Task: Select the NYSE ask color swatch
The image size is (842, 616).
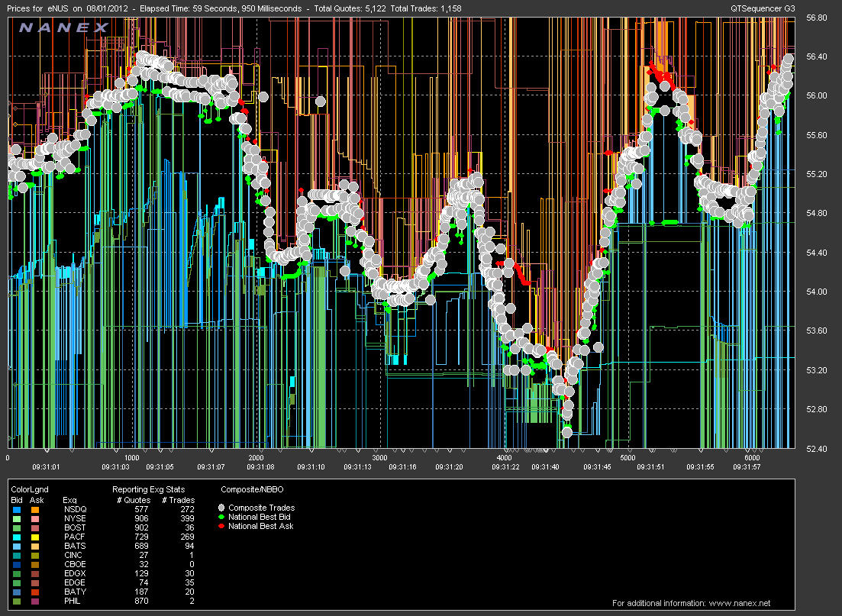Action: click(35, 519)
